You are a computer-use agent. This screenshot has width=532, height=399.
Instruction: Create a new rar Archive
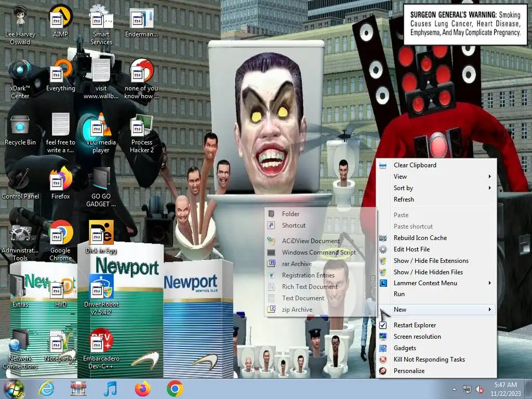click(320, 264)
